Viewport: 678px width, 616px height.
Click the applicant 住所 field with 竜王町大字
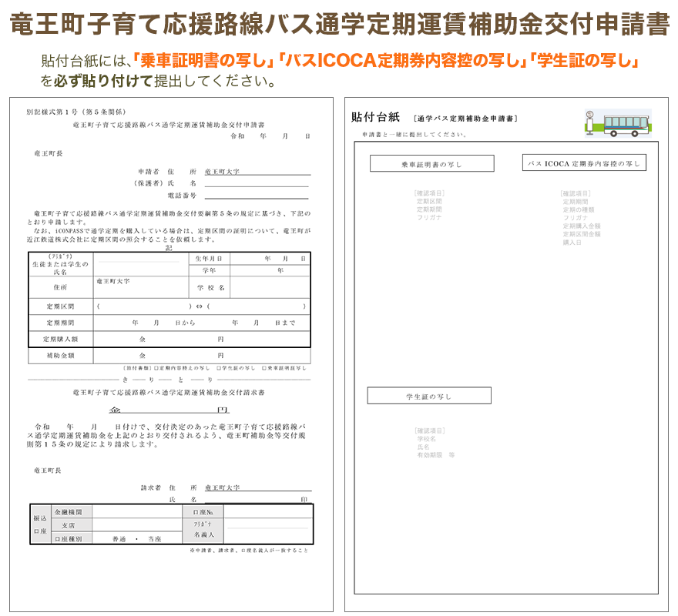point(257,172)
